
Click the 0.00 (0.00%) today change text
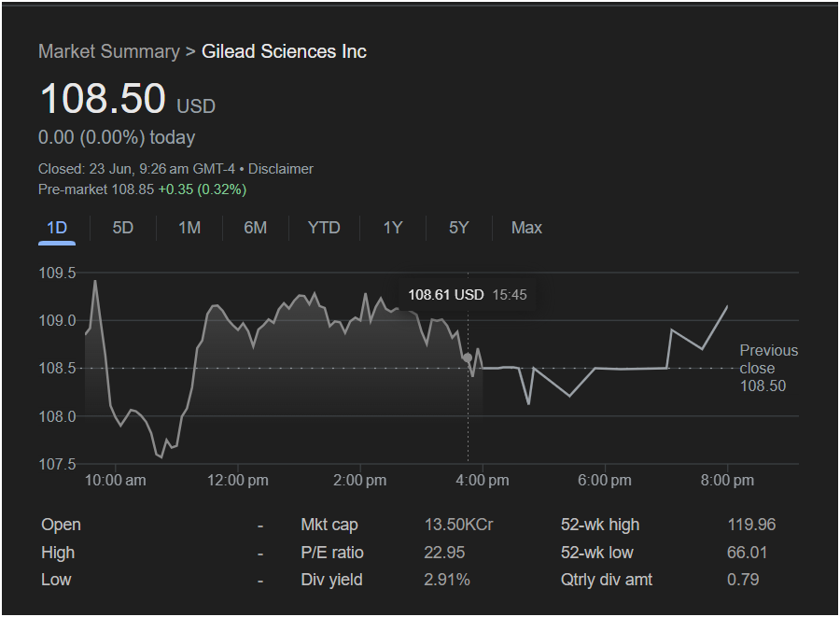point(117,137)
